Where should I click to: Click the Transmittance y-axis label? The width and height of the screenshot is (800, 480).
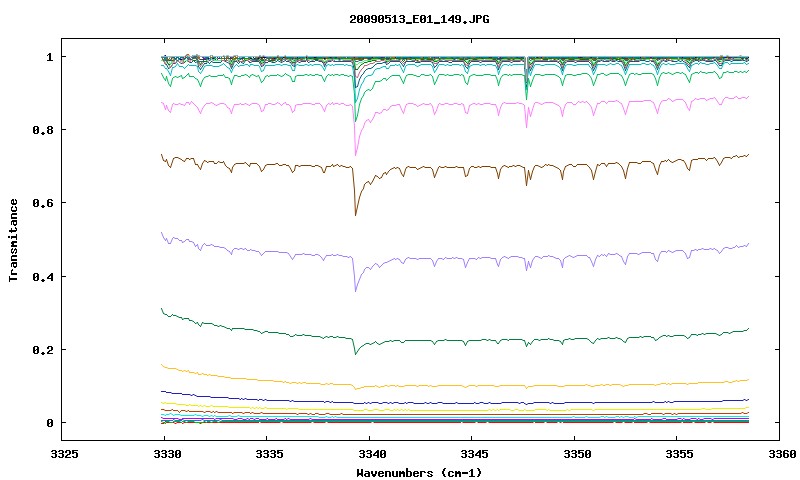point(14,240)
